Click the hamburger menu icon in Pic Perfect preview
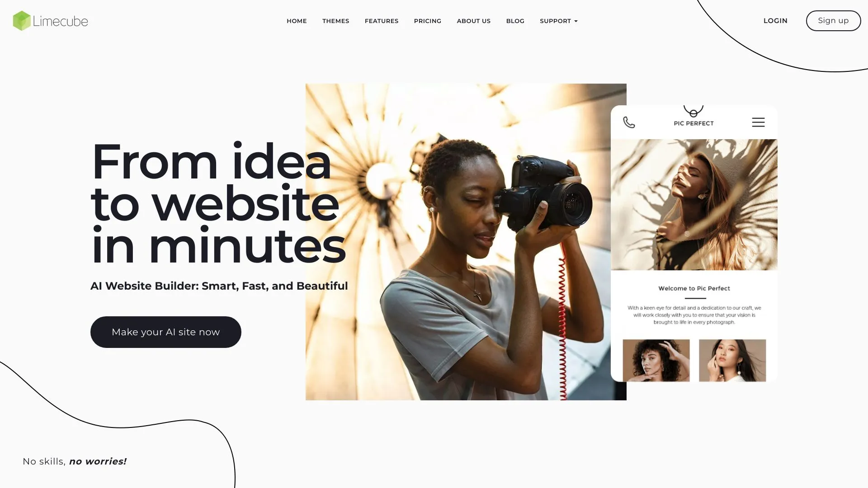 (758, 122)
